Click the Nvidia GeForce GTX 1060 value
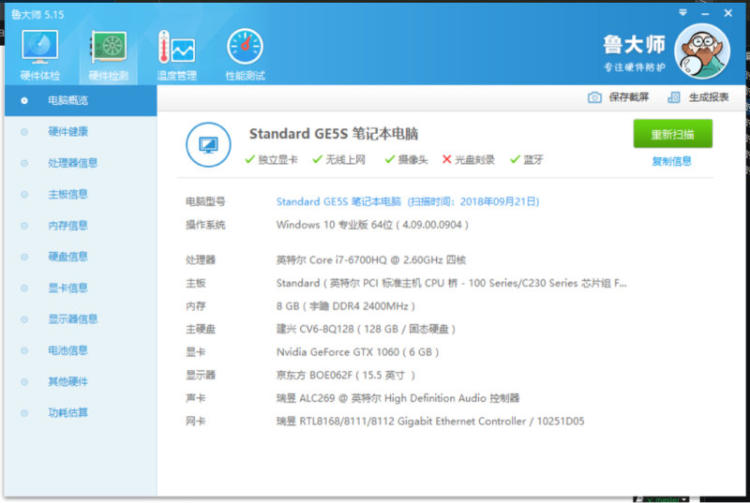750x503 pixels. [357, 352]
